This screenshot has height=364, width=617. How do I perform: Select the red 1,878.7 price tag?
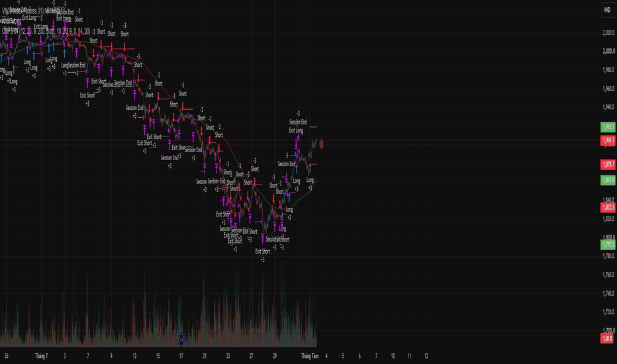(608, 164)
